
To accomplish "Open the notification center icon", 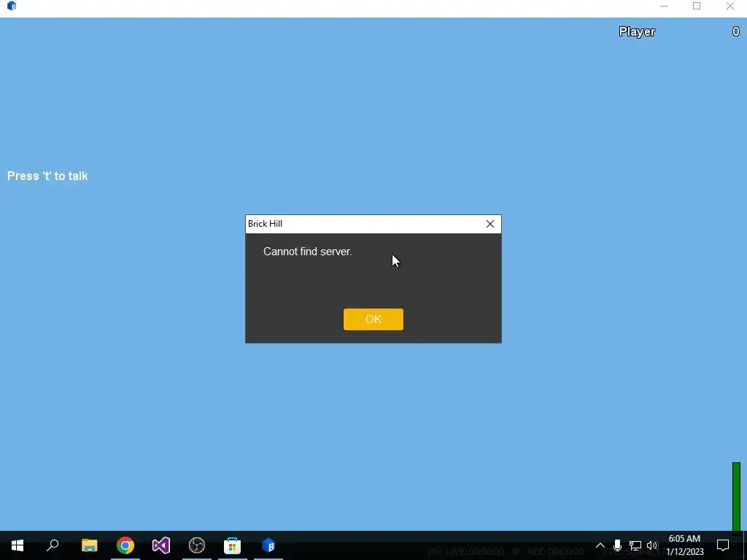I will click(723, 545).
